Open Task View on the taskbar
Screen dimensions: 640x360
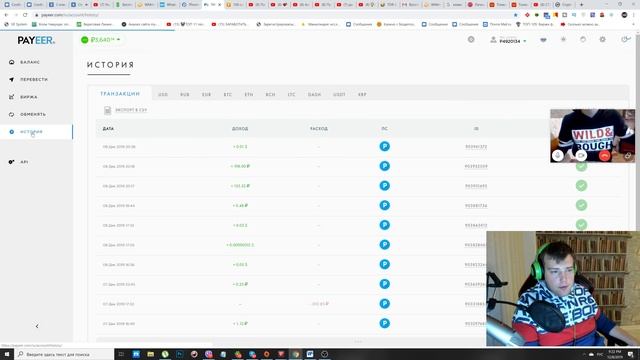(x=121, y=354)
